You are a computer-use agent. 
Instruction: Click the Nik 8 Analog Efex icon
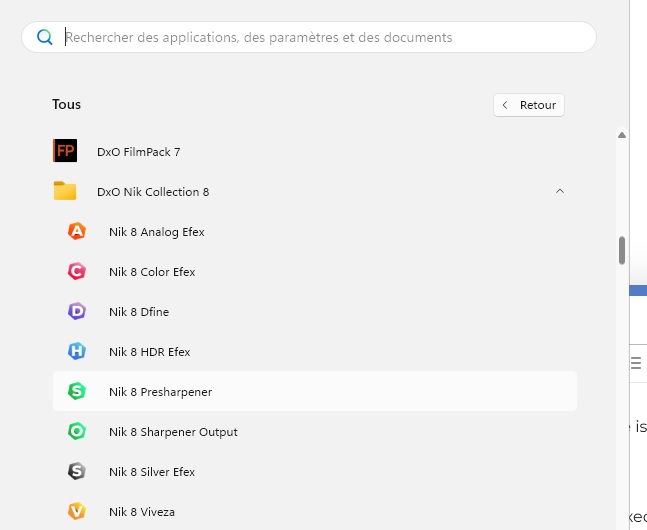(77, 231)
